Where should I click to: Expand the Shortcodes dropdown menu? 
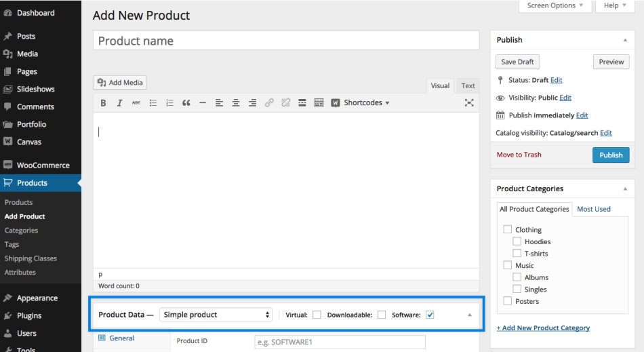361,103
